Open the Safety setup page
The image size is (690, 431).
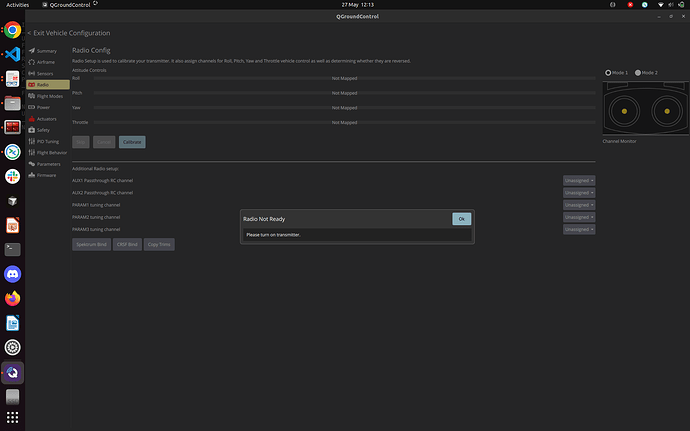[48, 130]
